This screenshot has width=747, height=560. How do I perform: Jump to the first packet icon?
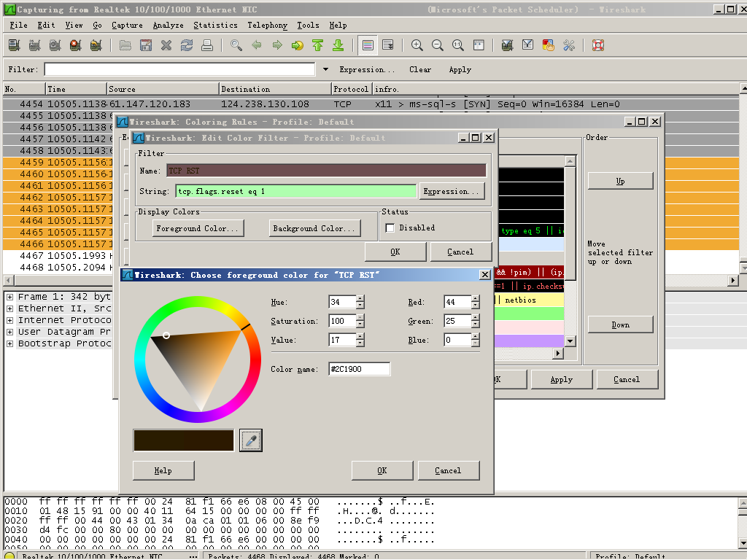(x=318, y=45)
